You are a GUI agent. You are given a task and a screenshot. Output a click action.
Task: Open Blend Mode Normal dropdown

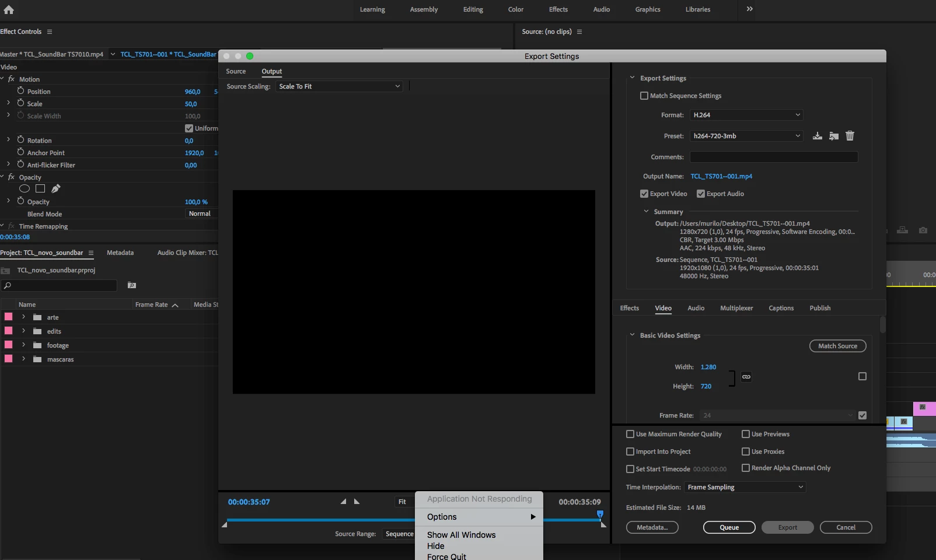(201, 213)
